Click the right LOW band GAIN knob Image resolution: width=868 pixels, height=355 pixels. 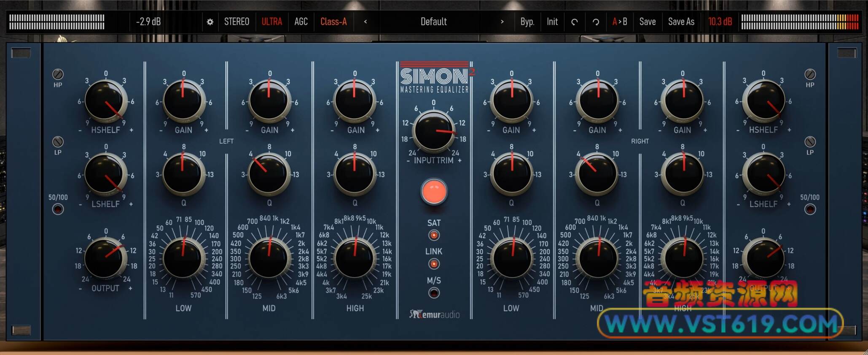pos(512,100)
